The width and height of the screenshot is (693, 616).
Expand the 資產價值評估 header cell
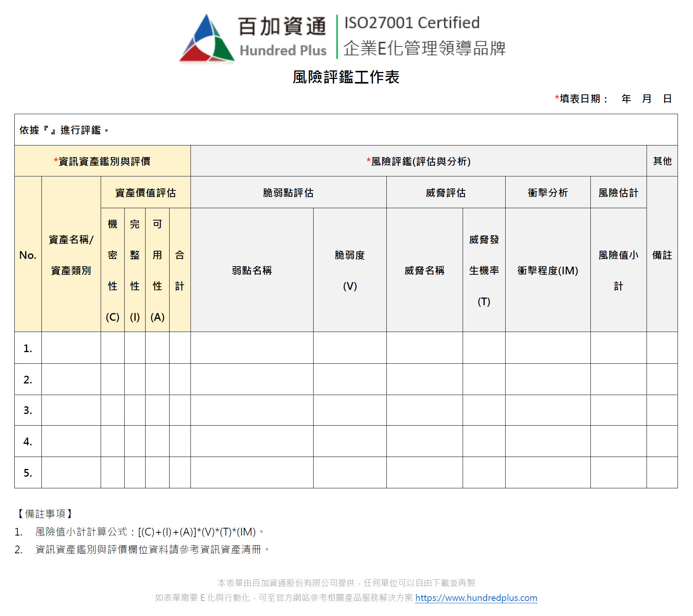(x=146, y=192)
